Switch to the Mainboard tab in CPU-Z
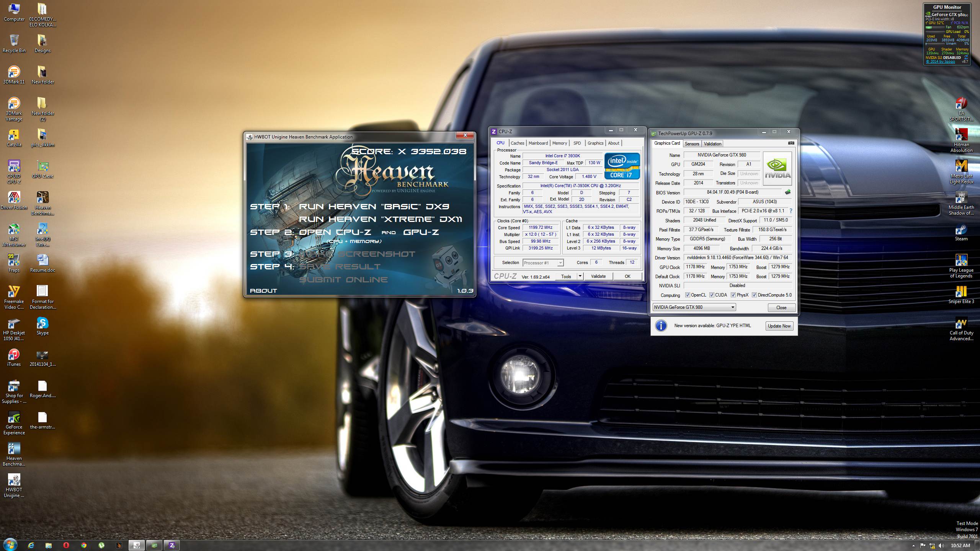 pyautogui.click(x=538, y=143)
